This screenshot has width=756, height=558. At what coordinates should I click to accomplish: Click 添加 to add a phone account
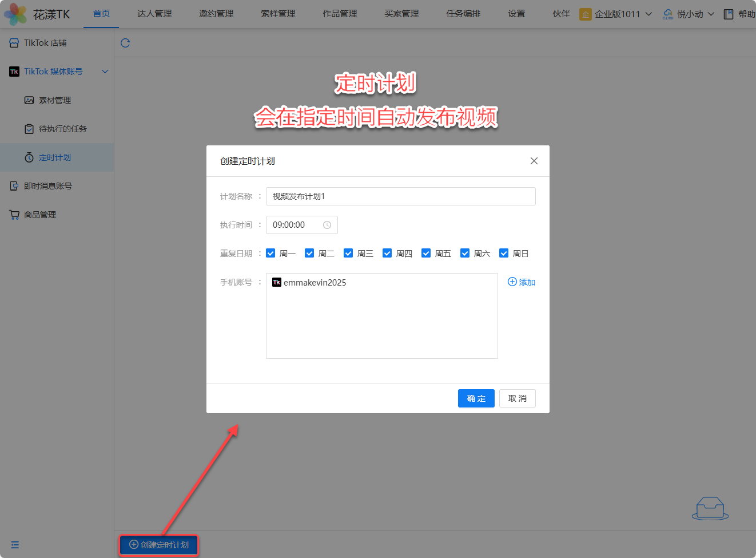(x=522, y=282)
